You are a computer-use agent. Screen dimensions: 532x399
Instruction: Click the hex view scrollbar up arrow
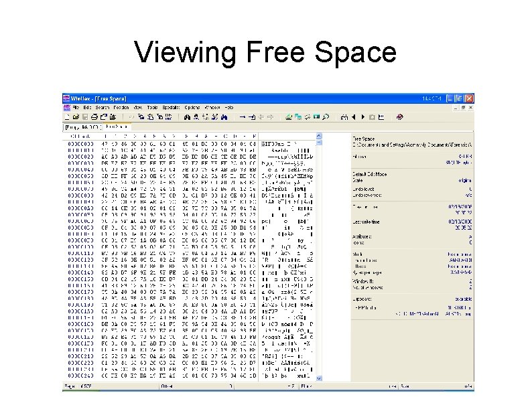[x=319, y=136]
